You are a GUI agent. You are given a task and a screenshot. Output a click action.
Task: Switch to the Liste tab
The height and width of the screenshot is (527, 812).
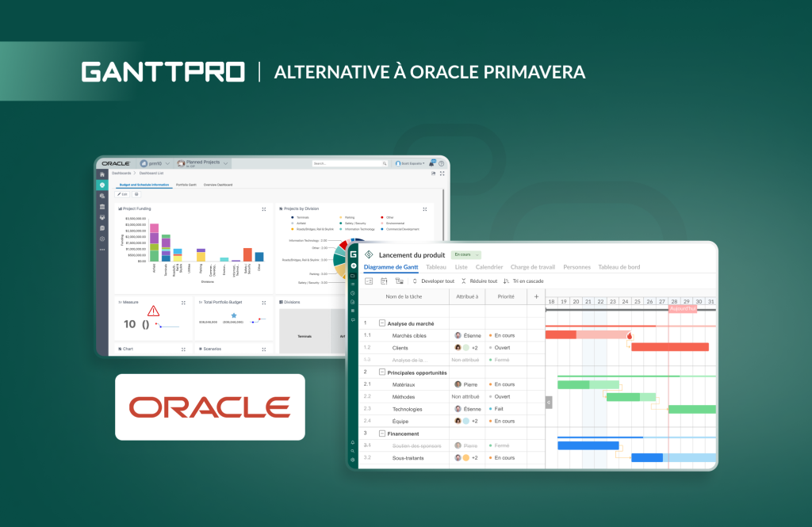click(x=461, y=267)
